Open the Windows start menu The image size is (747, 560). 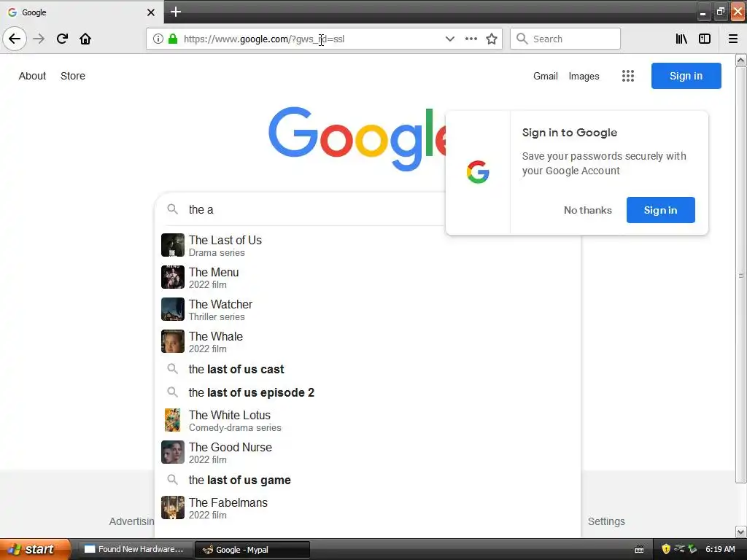[35, 549]
